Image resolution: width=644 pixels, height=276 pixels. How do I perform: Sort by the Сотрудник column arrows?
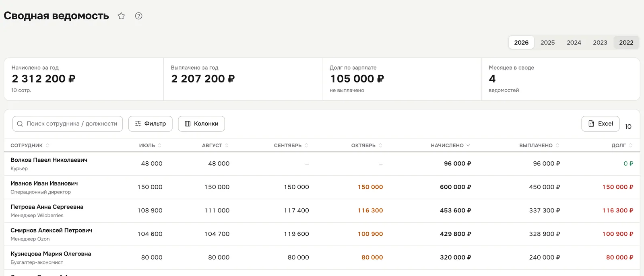47,146
